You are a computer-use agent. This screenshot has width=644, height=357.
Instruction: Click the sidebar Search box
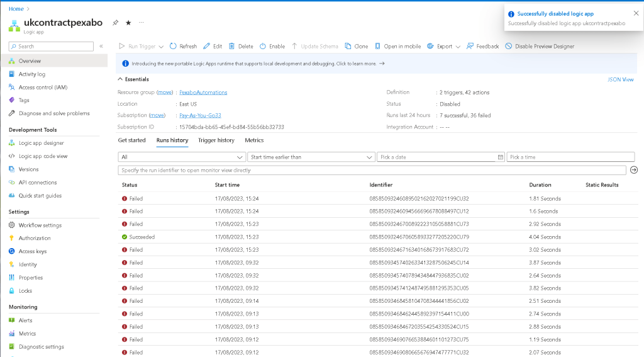point(52,47)
